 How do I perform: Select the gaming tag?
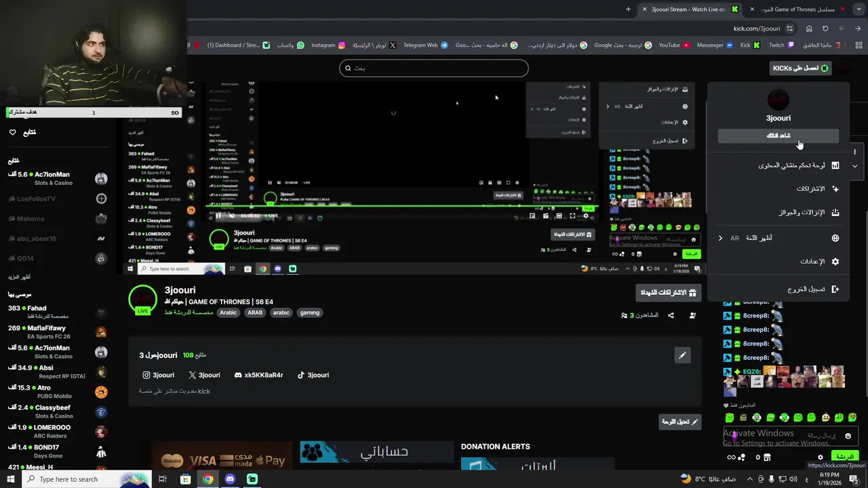(310, 312)
